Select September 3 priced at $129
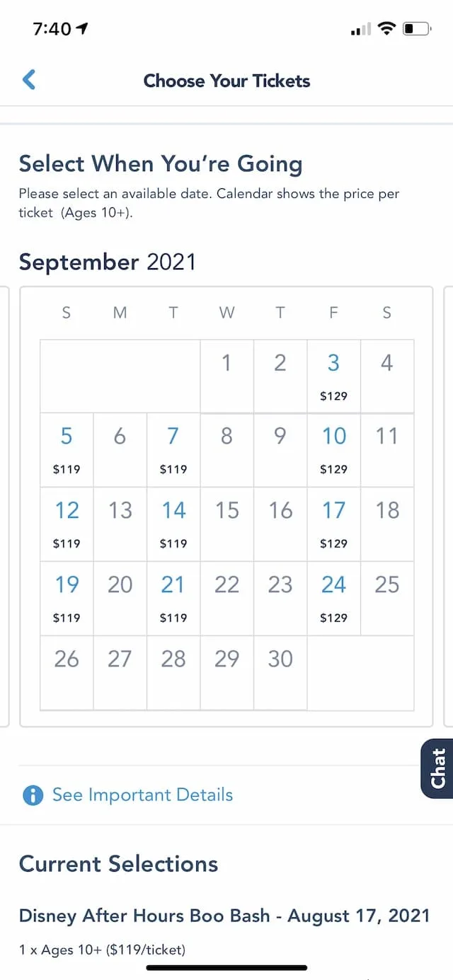Image resolution: width=453 pixels, height=980 pixels. [334, 376]
